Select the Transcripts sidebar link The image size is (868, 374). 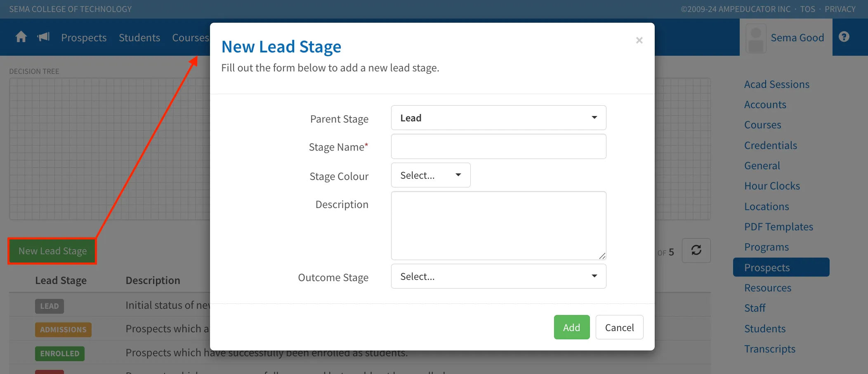pos(770,349)
